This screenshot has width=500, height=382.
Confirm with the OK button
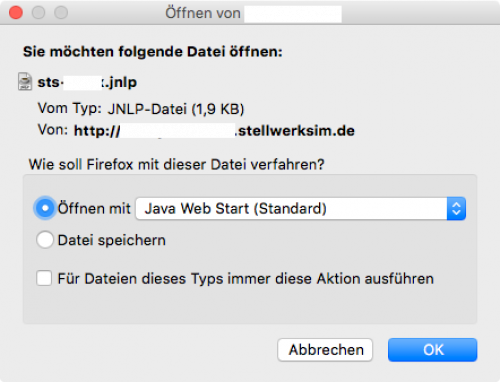coord(433,350)
